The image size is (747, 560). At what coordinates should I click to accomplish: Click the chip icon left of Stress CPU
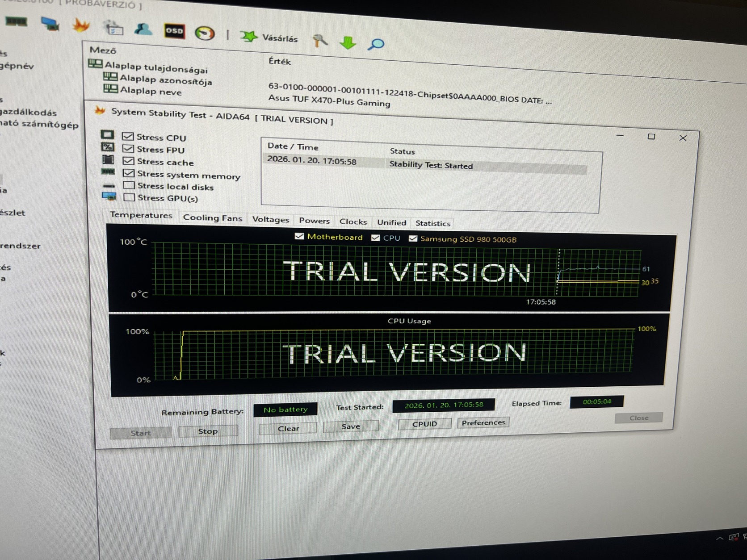pyautogui.click(x=107, y=134)
